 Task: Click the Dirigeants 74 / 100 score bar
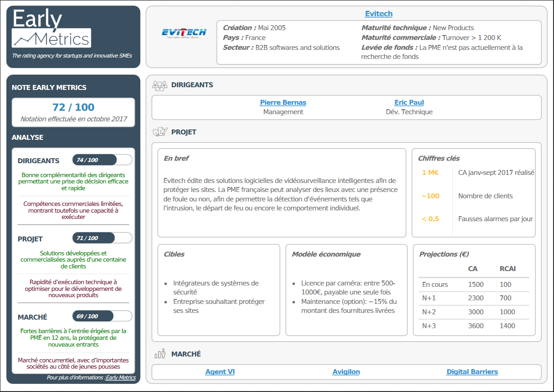coord(102,160)
